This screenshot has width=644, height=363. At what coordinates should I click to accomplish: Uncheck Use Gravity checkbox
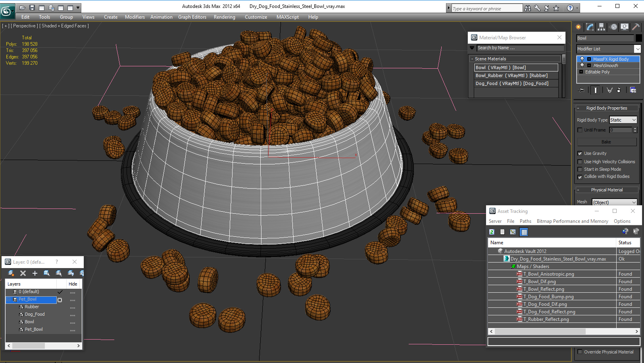point(580,153)
